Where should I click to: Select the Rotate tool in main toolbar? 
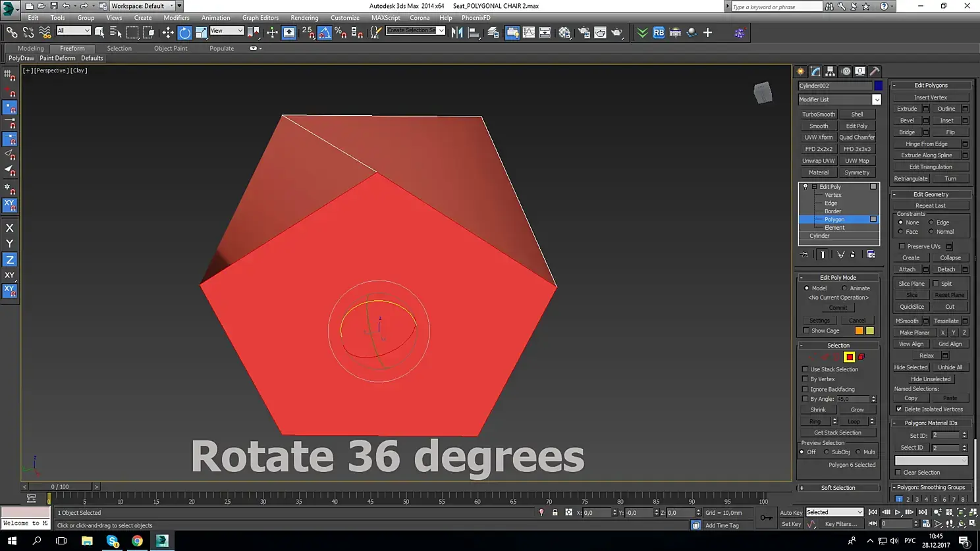click(185, 32)
